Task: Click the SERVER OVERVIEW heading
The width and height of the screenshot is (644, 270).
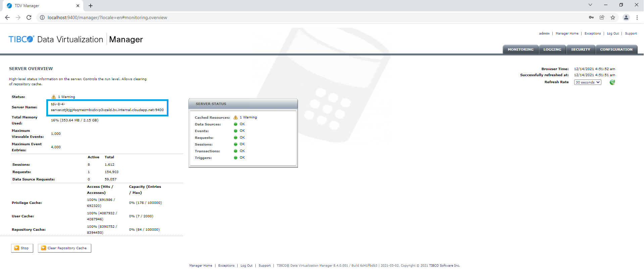Action: [x=31, y=69]
